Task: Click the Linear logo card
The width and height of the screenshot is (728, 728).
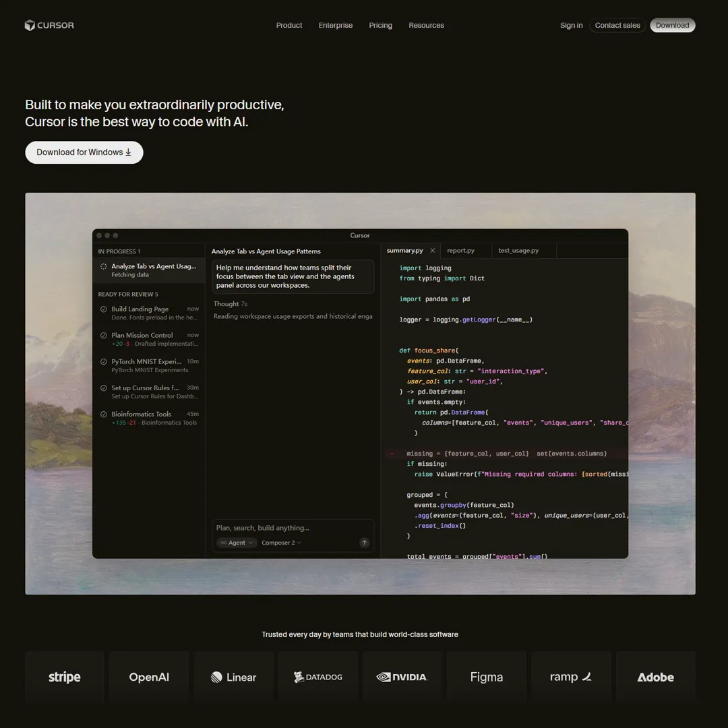Action: (x=233, y=677)
